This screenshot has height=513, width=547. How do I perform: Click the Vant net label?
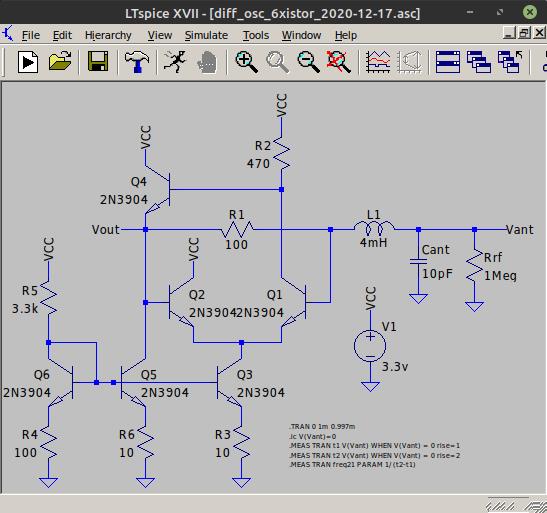520,229
